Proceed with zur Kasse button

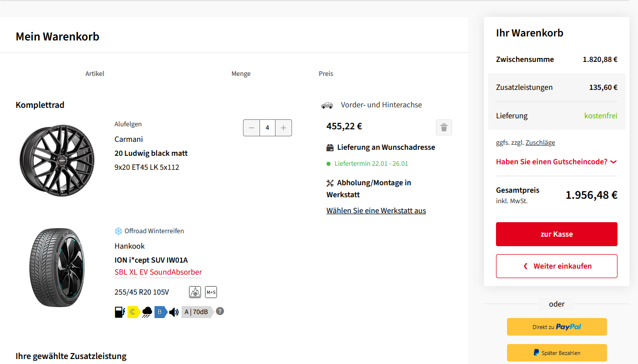coord(556,234)
